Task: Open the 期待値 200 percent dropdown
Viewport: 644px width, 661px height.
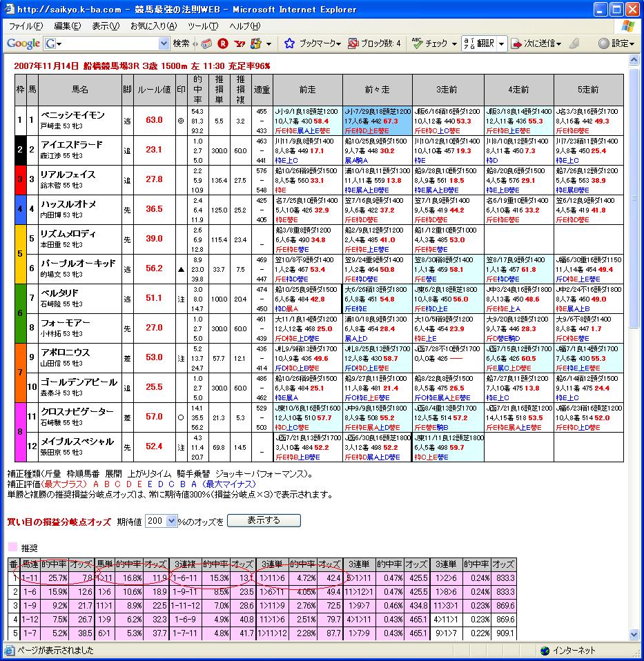Action: tap(161, 521)
